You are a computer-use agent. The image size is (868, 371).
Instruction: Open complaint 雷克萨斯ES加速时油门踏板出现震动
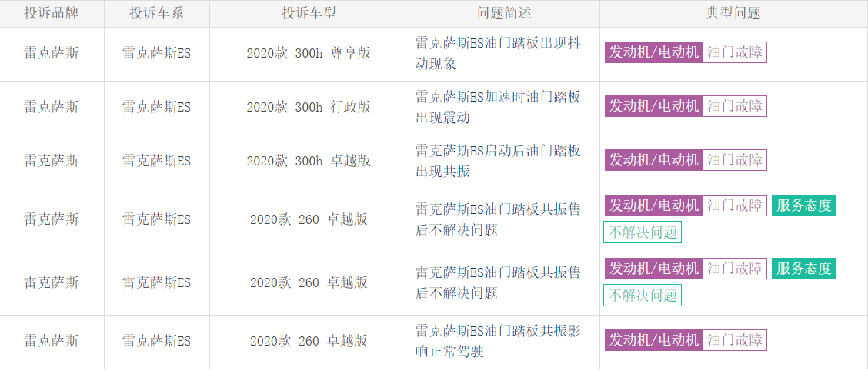pyautogui.click(x=498, y=107)
